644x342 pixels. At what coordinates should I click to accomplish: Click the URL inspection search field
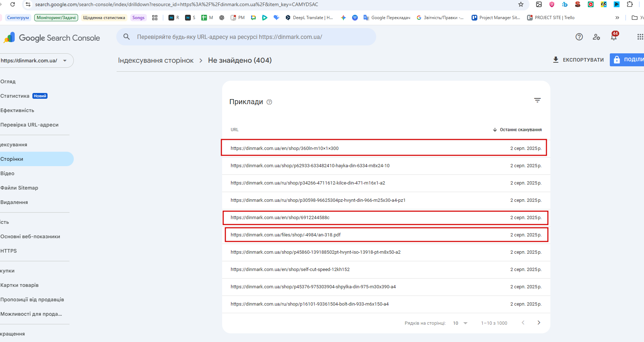(246, 37)
